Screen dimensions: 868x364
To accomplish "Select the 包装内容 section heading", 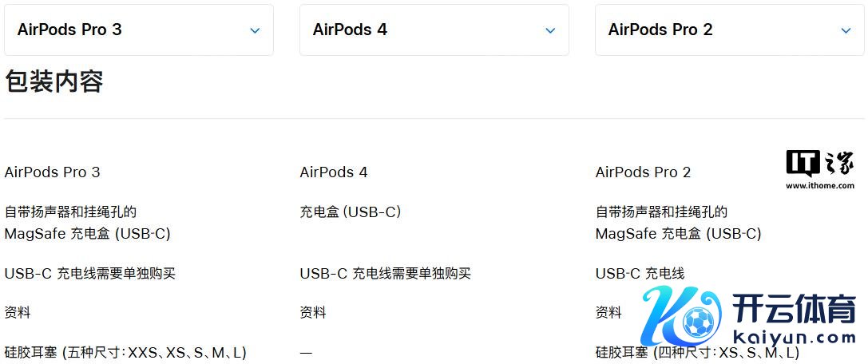I will point(54,81).
